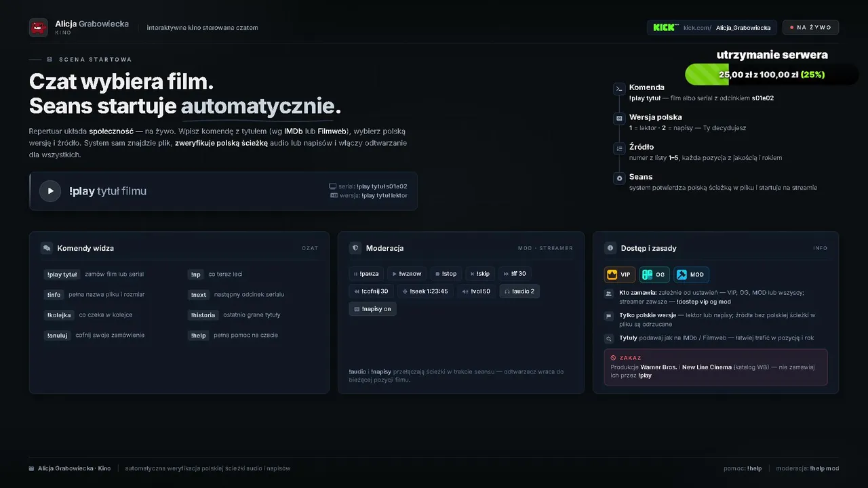This screenshot has height=488, width=868.
Task: Click the !play tytuł command chip
Action: point(62,274)
